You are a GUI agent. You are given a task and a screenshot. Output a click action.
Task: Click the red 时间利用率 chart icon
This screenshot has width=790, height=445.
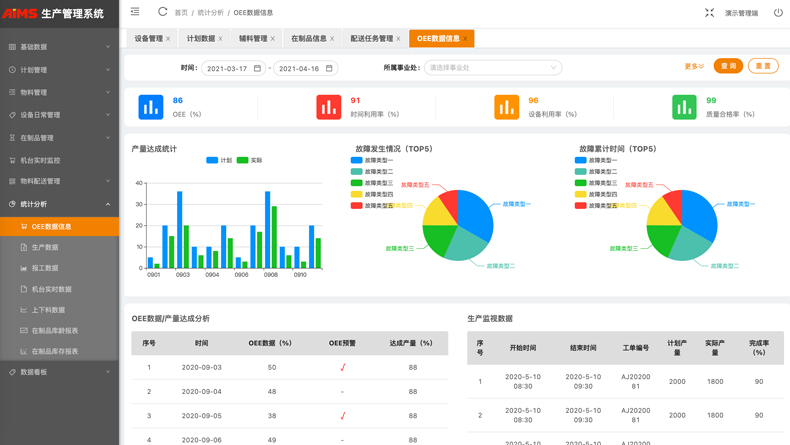tap(328, 107)
